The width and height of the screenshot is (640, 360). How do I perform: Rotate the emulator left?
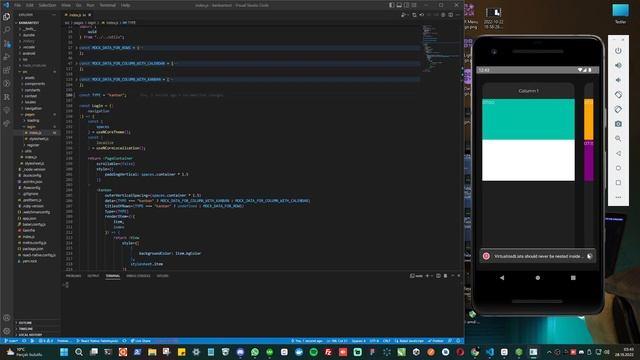click(x=618, y=95)
